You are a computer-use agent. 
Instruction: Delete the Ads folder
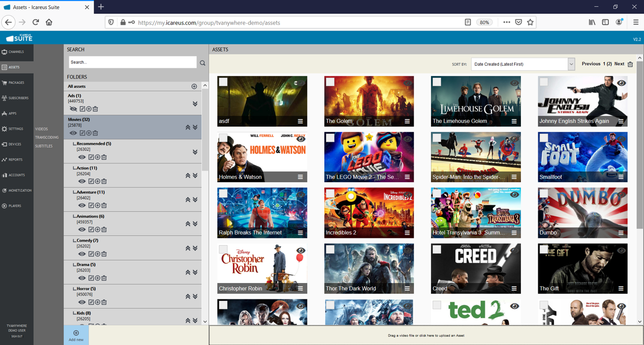(x=95, y=109)
